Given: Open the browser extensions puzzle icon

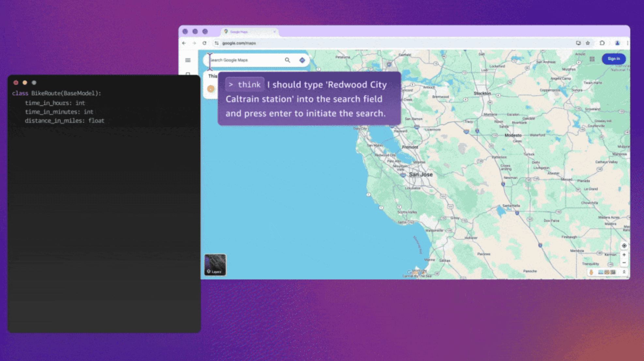Looking at the screenshot, I should [x=602, y=43].
